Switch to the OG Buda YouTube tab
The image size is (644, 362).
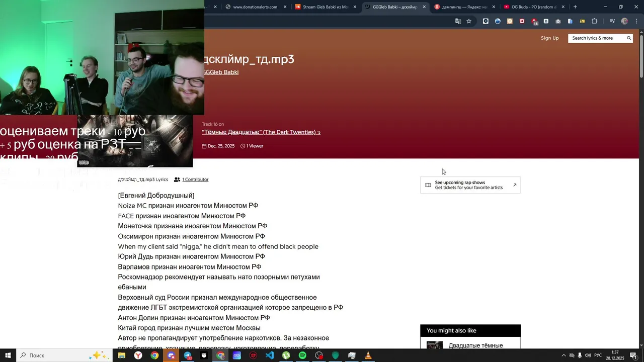534,7
